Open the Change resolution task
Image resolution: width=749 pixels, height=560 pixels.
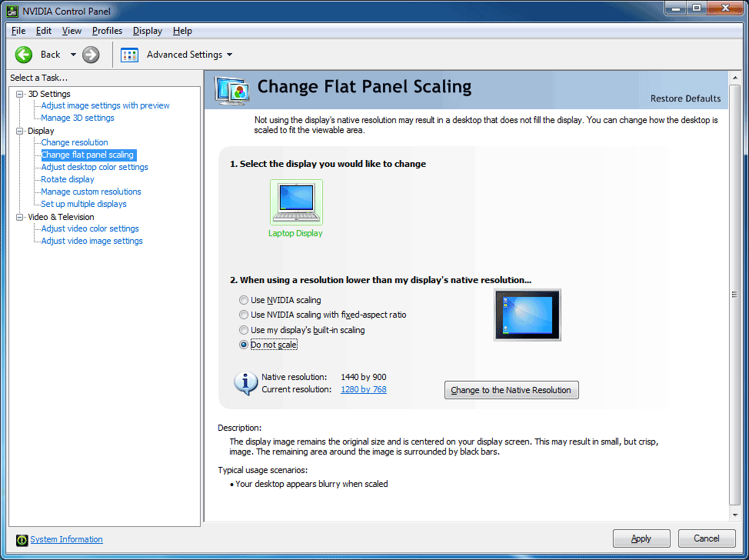coord(75,142)
